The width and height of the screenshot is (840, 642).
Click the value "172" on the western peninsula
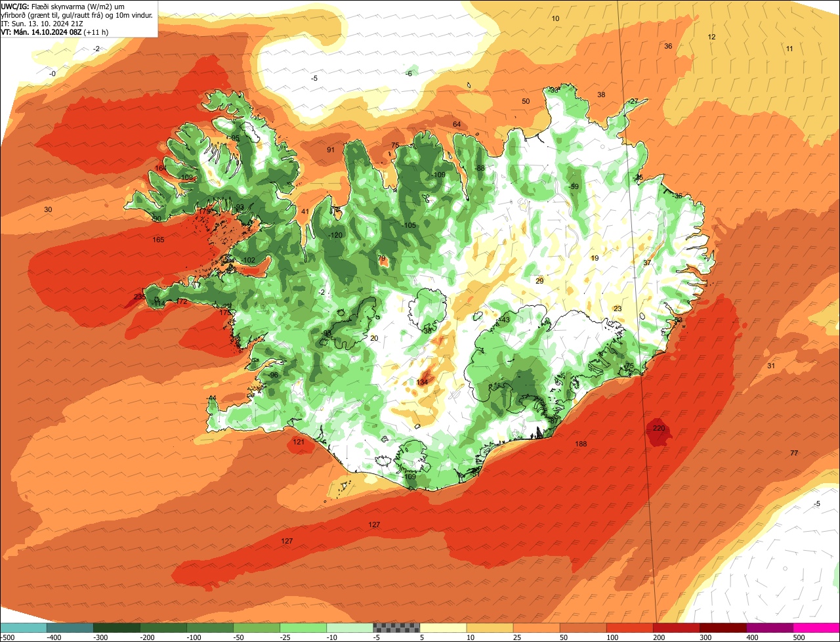tap(182, 301)
